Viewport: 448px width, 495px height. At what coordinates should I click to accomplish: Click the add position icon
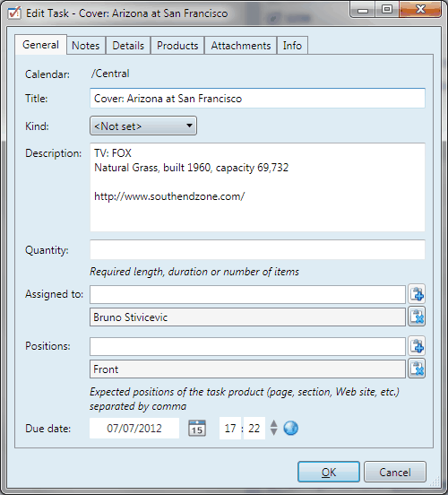417,346
